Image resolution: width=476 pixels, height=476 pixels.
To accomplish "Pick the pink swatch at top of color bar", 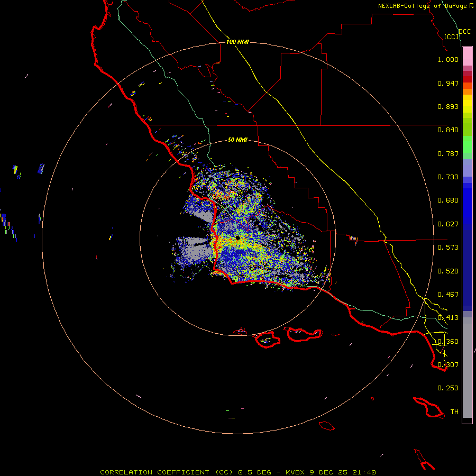I will click(467, 57).
